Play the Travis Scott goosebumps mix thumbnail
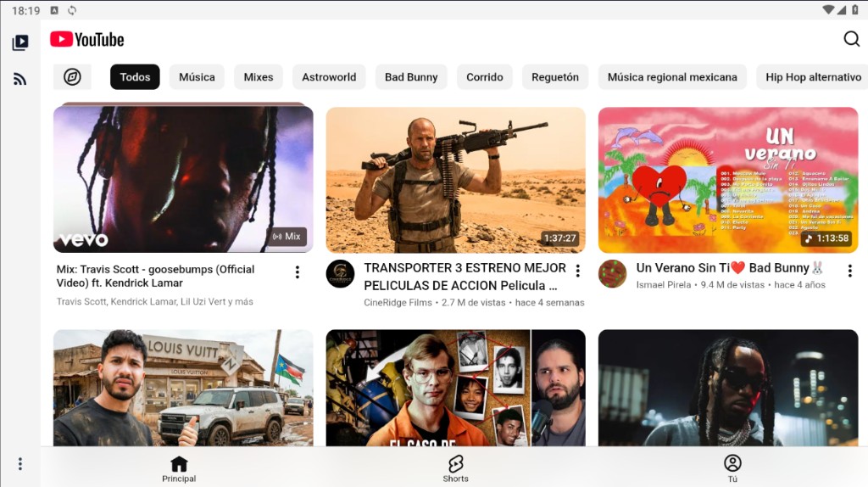The image size is (868, 487). 183,179
